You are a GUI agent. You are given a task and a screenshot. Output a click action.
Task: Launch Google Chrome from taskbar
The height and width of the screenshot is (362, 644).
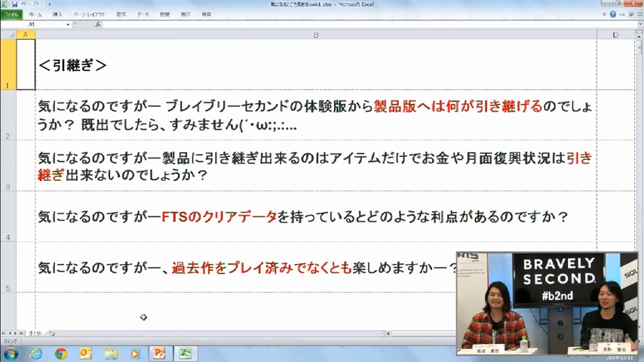tap(61, 354)
